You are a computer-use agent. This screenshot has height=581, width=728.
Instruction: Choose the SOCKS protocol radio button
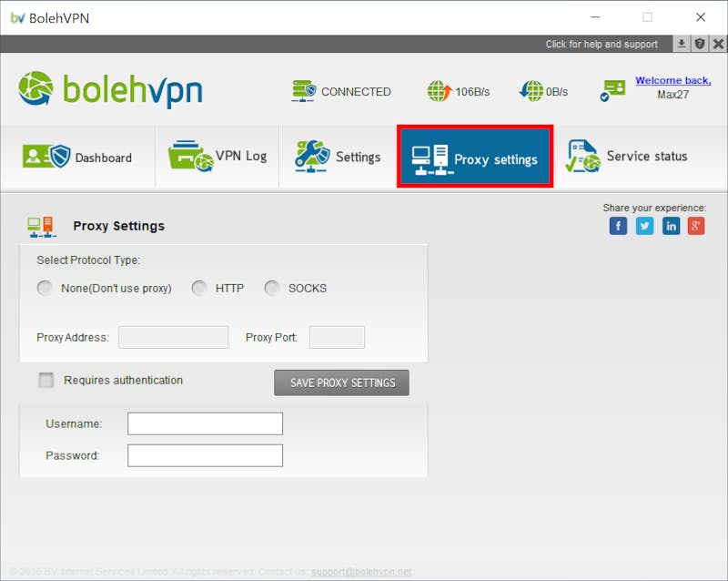(x=271, y=288)
